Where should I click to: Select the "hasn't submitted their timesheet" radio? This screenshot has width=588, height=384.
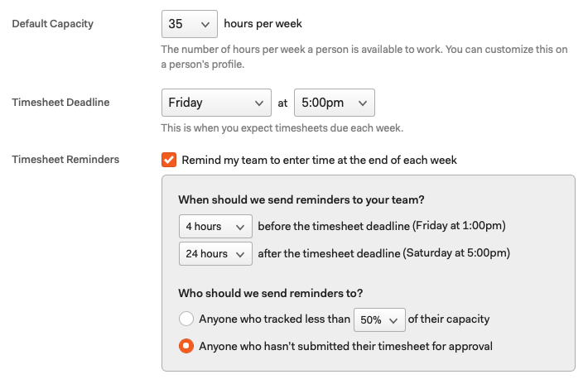(x=186, y=346)
